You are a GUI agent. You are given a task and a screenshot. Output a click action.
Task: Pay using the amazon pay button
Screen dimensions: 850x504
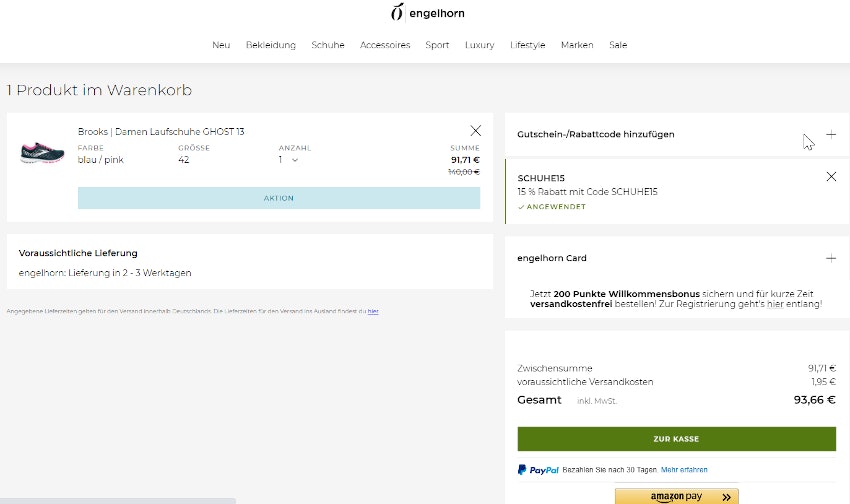pyautogui.click(x=676, y=496)
